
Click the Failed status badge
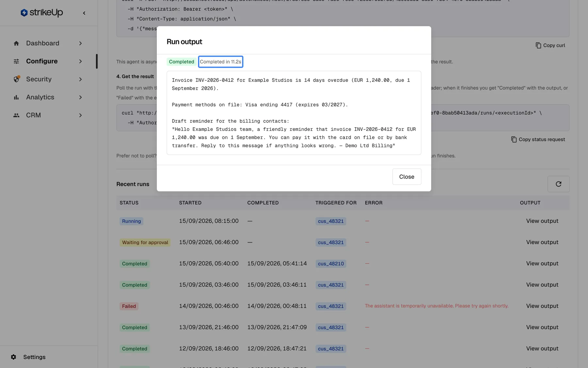(129, 306)
